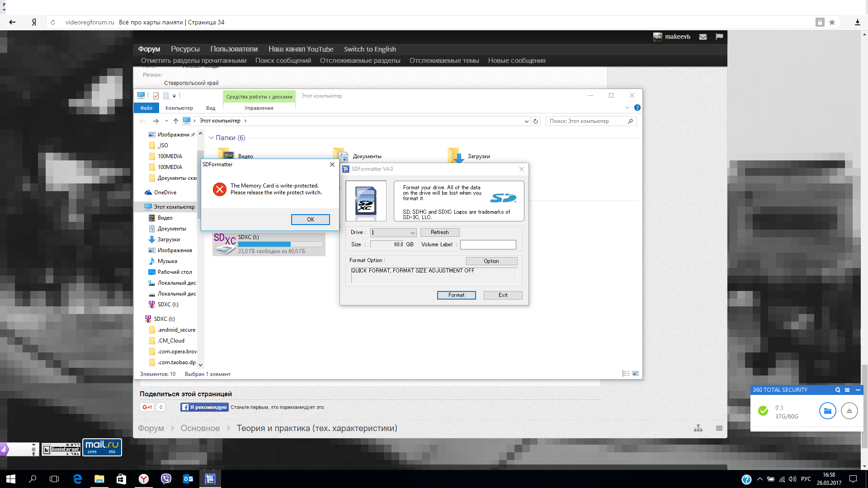Switch to large icons view toggle
Viewport: 868px width, 488px height.
coord(636,374)
